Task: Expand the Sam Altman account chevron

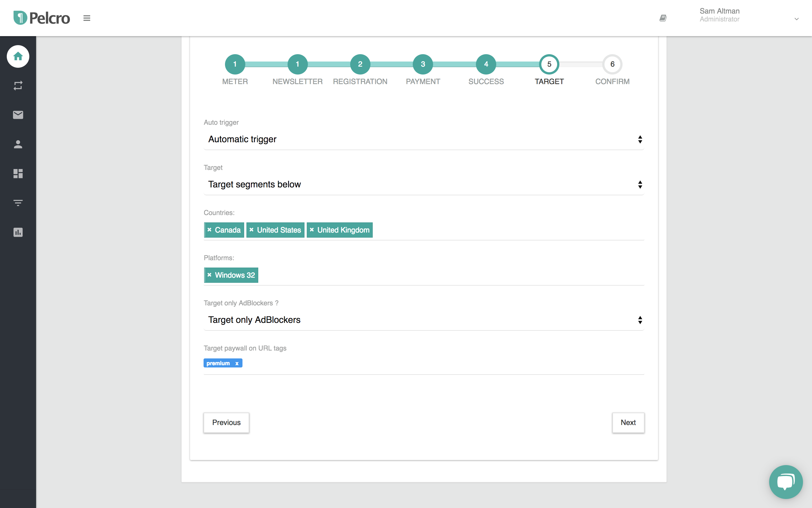Action: 796,19
